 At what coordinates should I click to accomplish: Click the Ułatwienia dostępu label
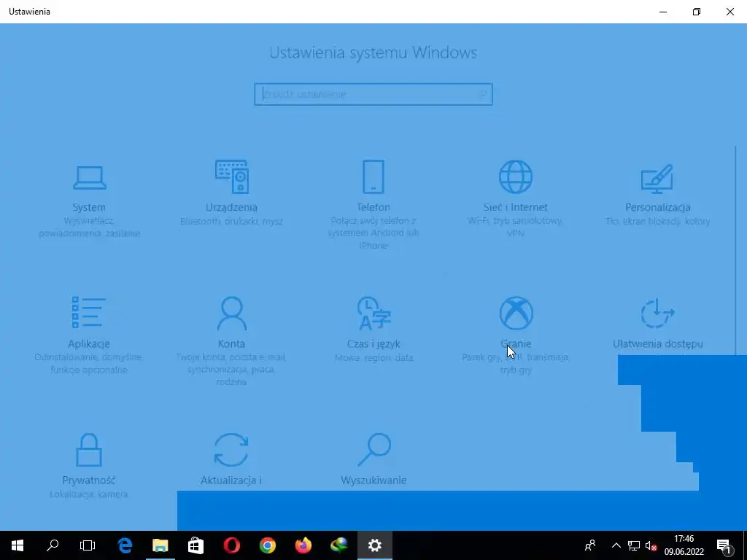pyautogui.click(x=657, y=344)
